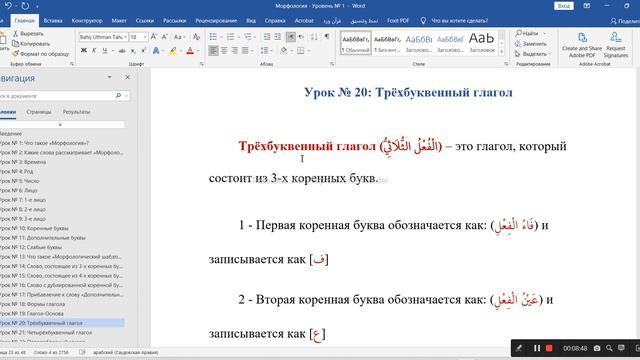The image size is (640, 360).
Task: Open the Font group dialog launcher
Action: click(201, 64)
